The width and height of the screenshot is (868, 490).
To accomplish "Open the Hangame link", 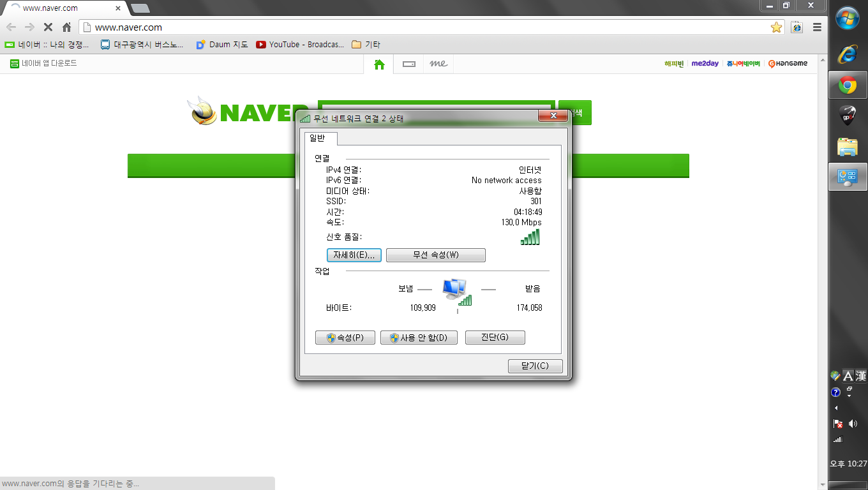I will (x=788, y=64).
